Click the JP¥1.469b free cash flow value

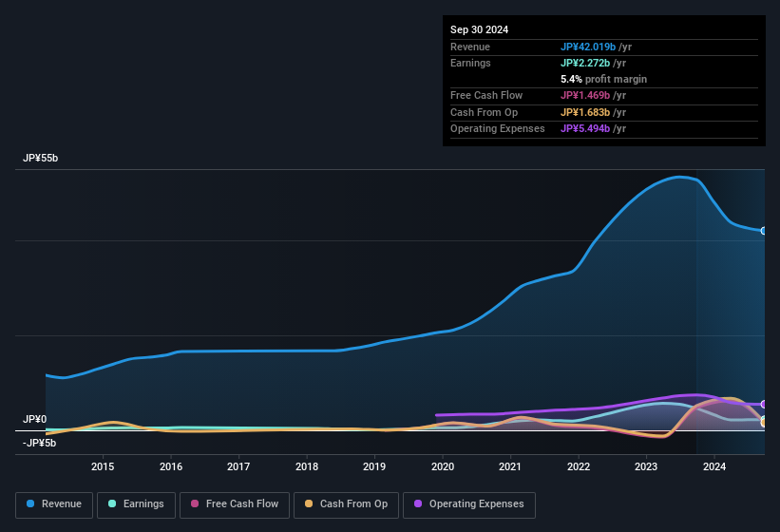pos(585,95)
